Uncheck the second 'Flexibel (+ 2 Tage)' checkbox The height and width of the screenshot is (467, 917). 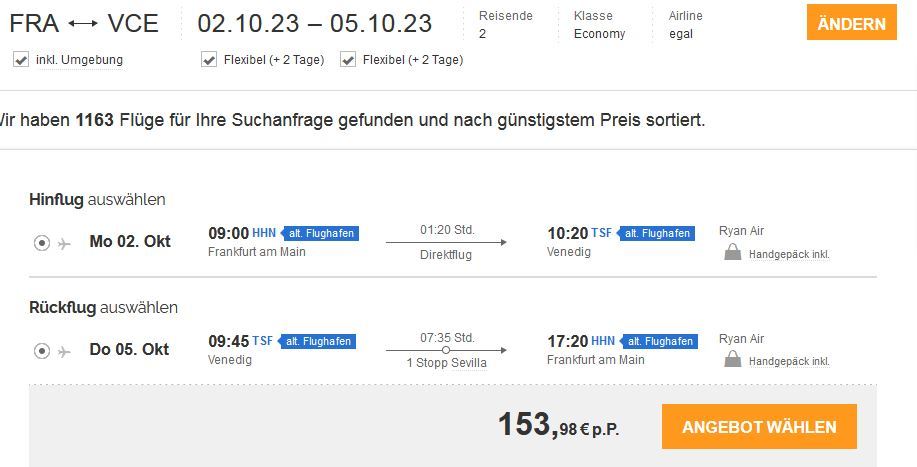click(348, 60)
